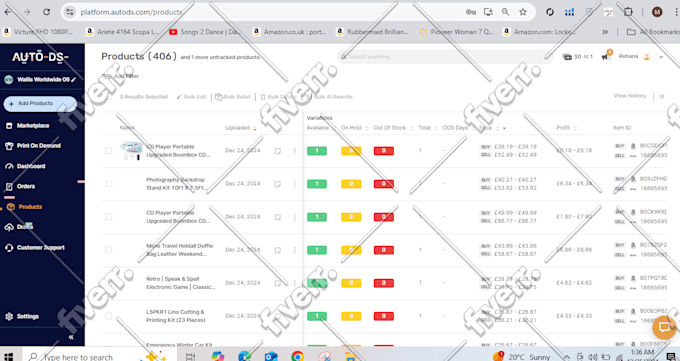
Task: Collapse the sidebar with double chevron
Action: [x=71, y=337]
